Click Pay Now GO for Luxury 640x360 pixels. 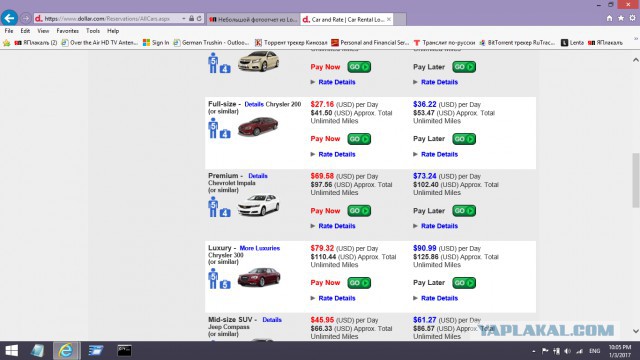pyautogui.click(x=359, y=282)
